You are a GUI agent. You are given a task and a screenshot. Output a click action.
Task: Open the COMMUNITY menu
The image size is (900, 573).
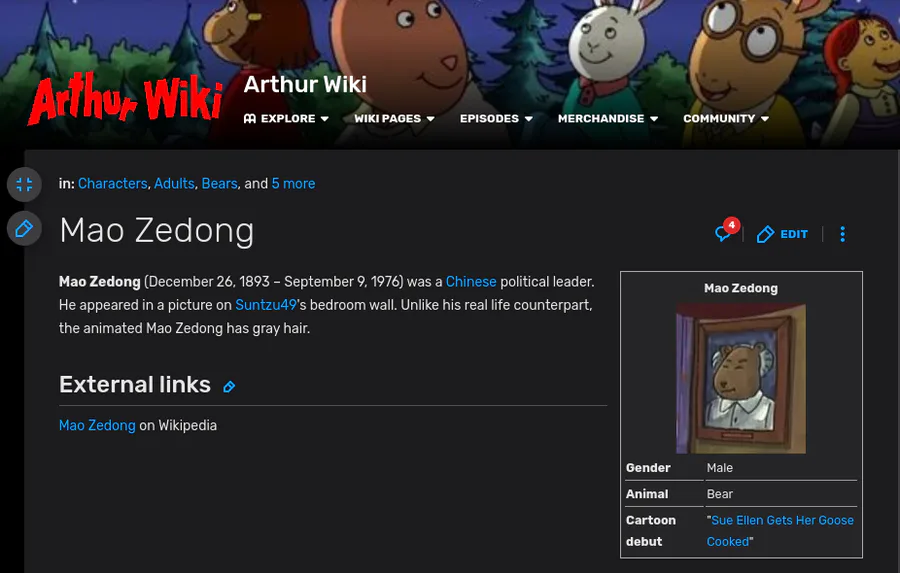click(726, 118)
